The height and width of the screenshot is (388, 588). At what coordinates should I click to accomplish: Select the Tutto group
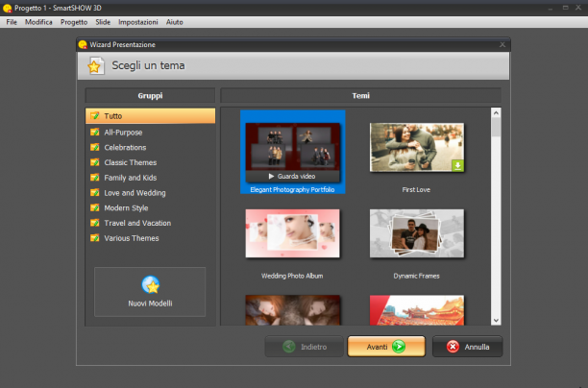point(151,116)
